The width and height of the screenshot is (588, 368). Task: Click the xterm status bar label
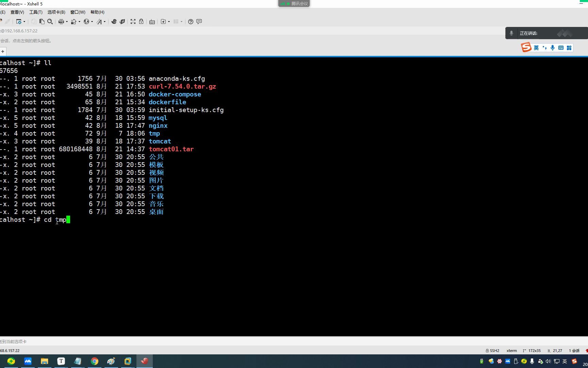[x=511, y=351]
